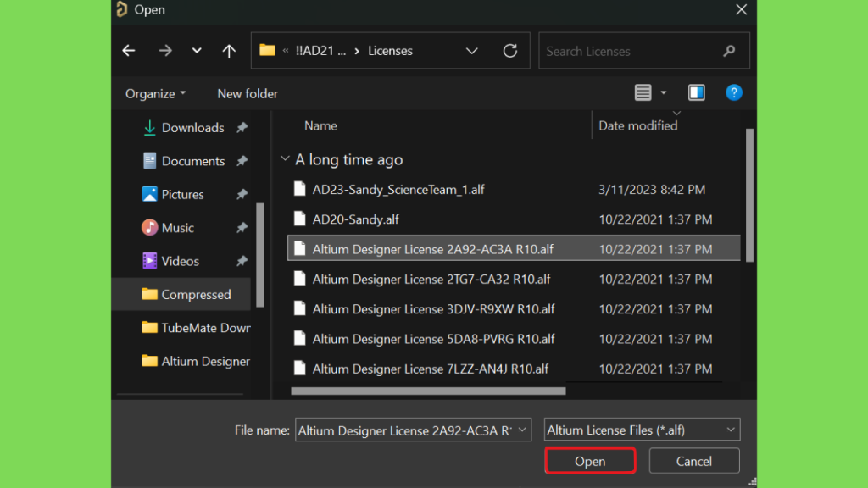
Task: Click the Licenses breadcrumb in address bar
Action: tap(390, 51)
